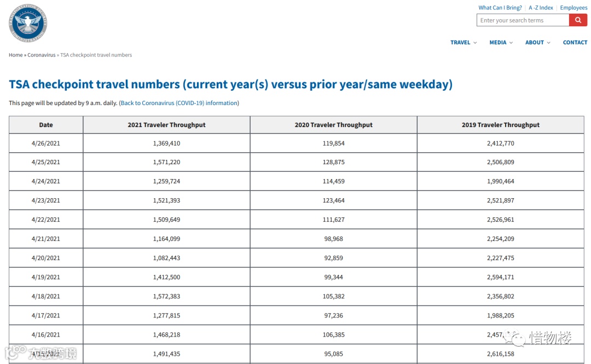
Task: Click the 95,085 value for 2020
Action: 334,354
